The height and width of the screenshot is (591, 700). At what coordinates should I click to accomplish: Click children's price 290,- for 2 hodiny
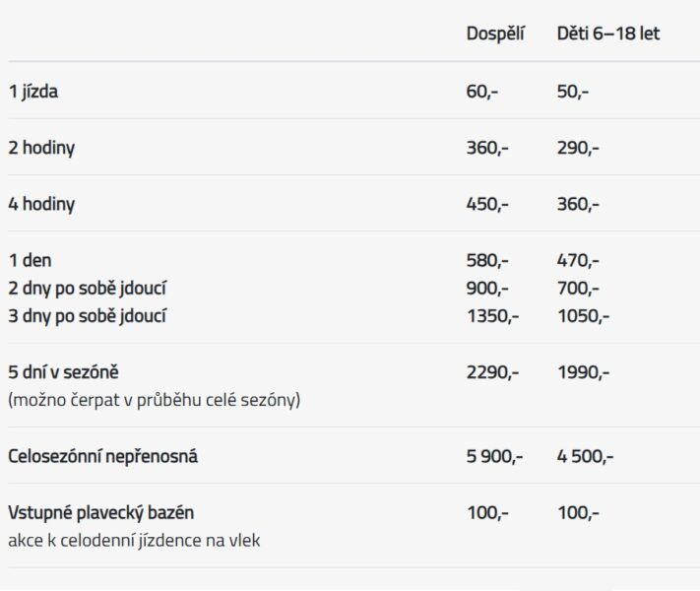[578, 148]
